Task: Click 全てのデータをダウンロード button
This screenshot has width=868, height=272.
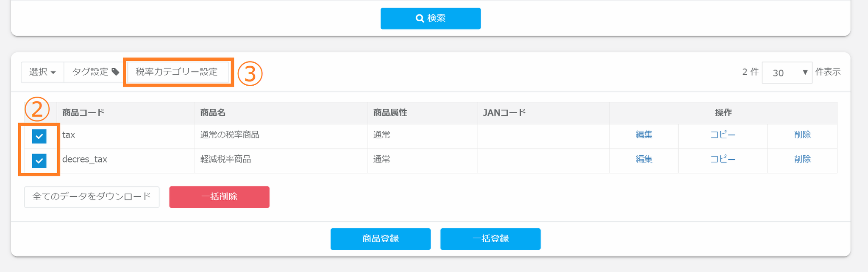Action: 92,197
